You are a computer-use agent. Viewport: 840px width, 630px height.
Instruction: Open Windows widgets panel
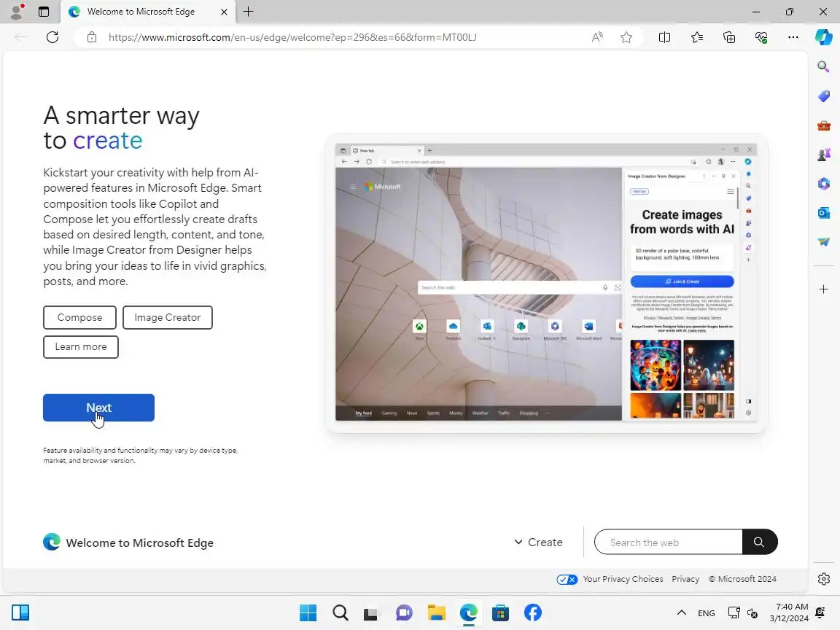tap(20, 612)
